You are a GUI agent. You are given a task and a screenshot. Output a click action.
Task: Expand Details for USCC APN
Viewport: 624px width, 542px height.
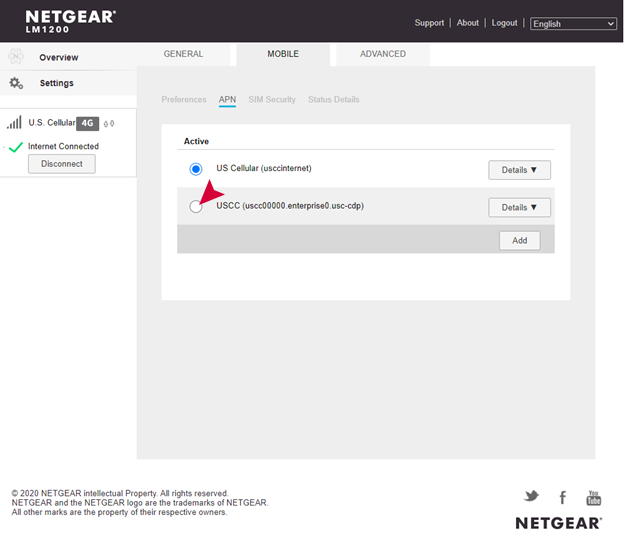pyautogui.click(x=519, y=207)
